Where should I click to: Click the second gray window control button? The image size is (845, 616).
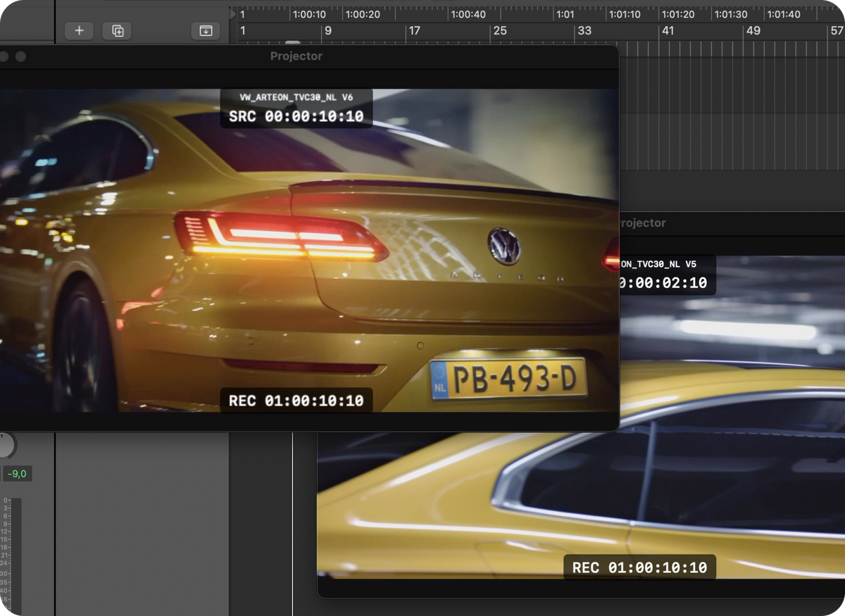[x=20, y=56]
